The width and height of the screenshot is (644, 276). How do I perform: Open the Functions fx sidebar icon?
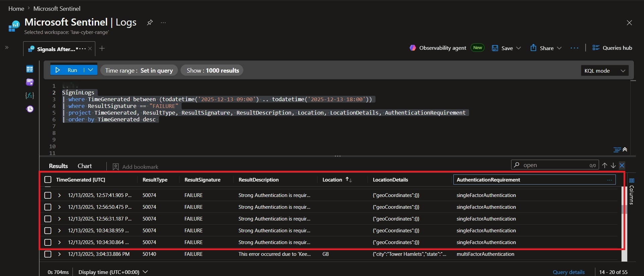pos(30,95)
